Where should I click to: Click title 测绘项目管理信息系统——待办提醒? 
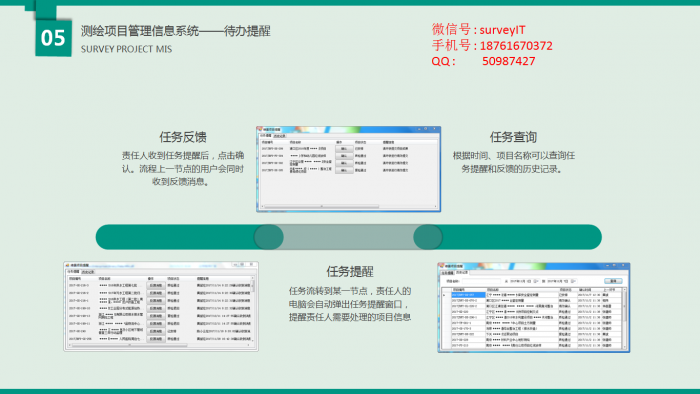click(x=175, y=31)
